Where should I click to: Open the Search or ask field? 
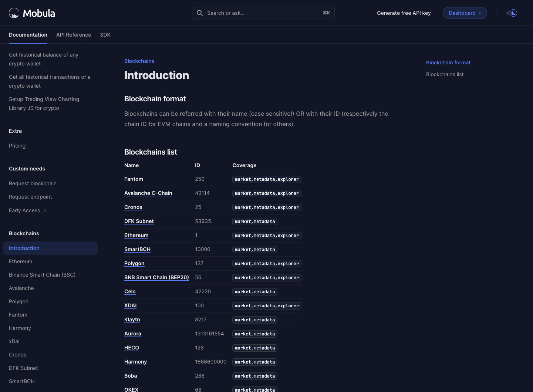pyautogui.click(x=263, y=13)
